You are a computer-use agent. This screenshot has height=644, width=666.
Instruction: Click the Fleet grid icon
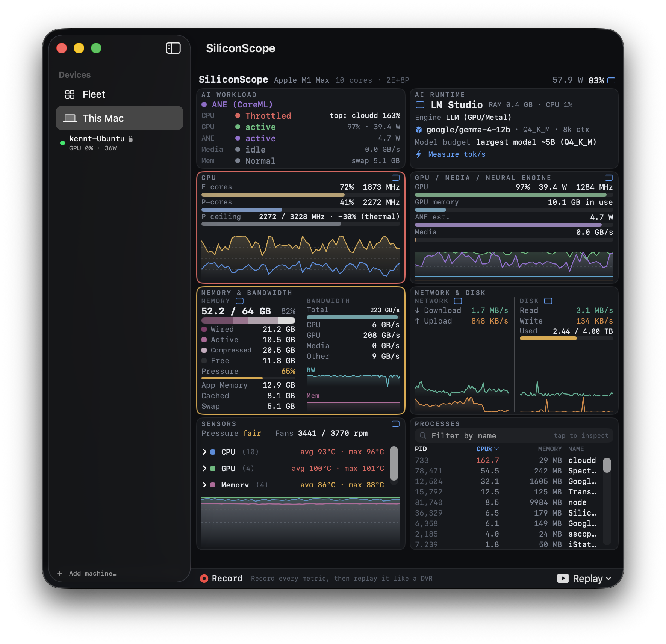pos(70,94)
